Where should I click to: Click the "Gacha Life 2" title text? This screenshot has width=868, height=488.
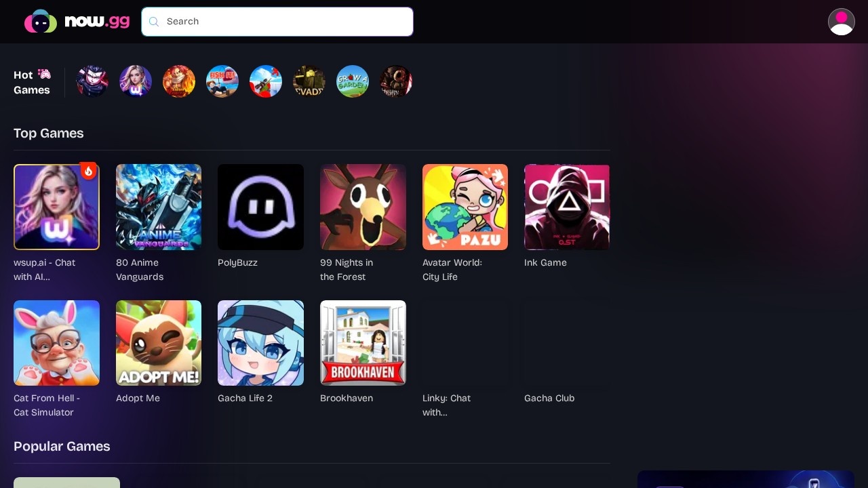[245, 398]
